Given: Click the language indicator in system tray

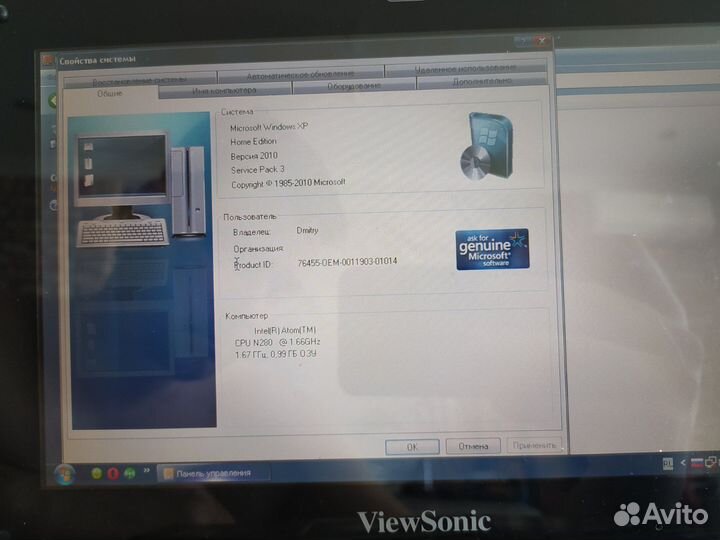Looking at the screenshot, I should [x=667, y=463].
